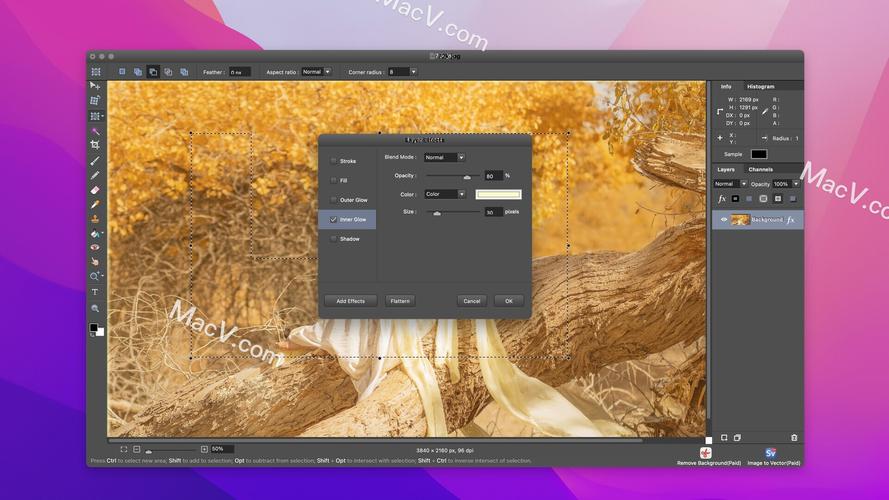Switch to the Histogram tab

pyautogui.click(x=760, y=86)
